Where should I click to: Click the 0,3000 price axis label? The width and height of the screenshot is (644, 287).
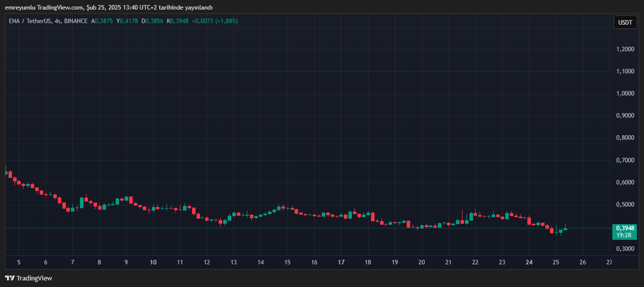coord(625,249)
